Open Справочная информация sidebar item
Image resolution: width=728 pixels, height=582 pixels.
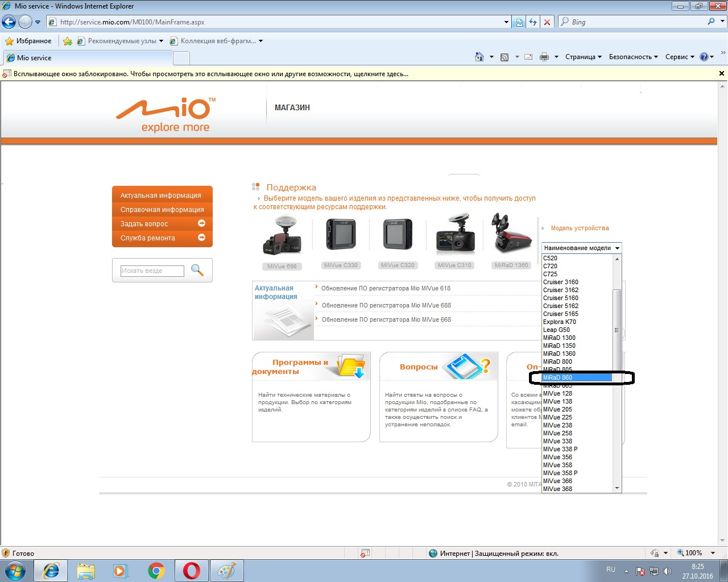(162, 209)
